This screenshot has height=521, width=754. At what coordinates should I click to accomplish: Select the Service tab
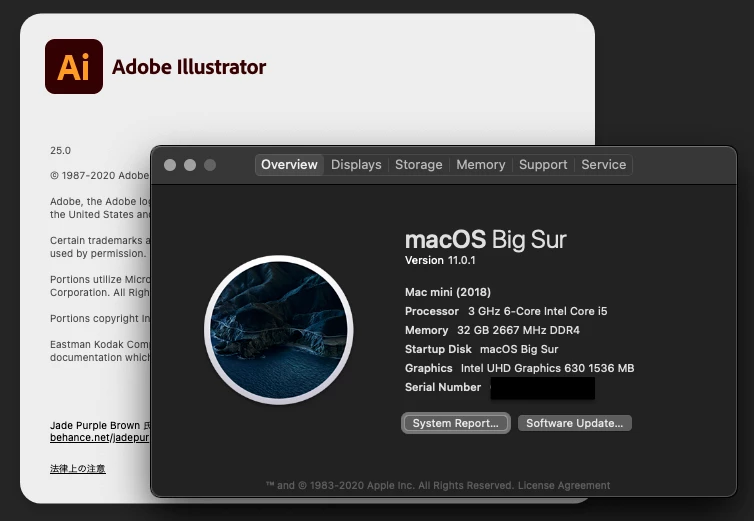point(603,165)
